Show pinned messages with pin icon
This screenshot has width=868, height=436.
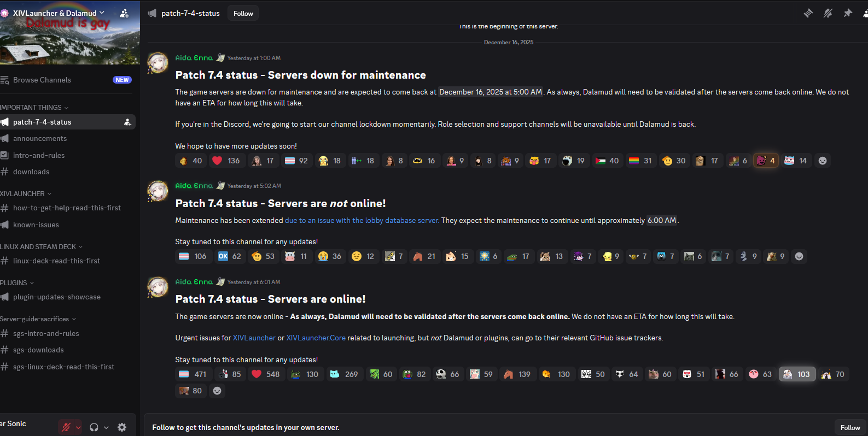848,13
